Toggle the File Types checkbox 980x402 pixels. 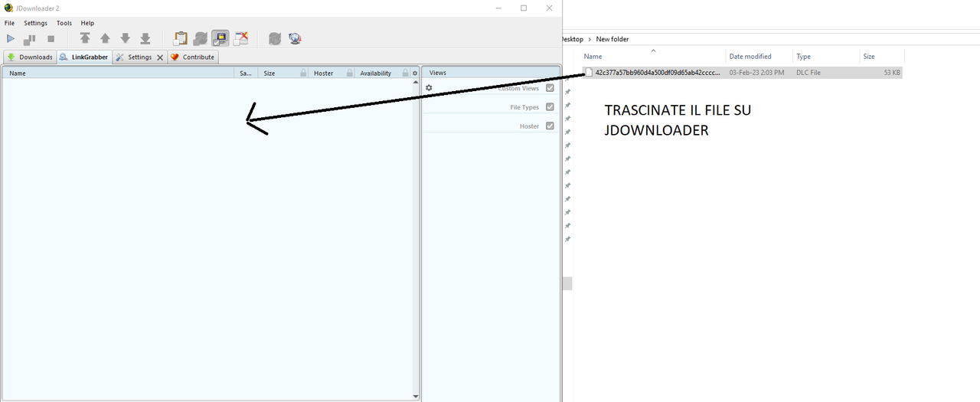550,107
